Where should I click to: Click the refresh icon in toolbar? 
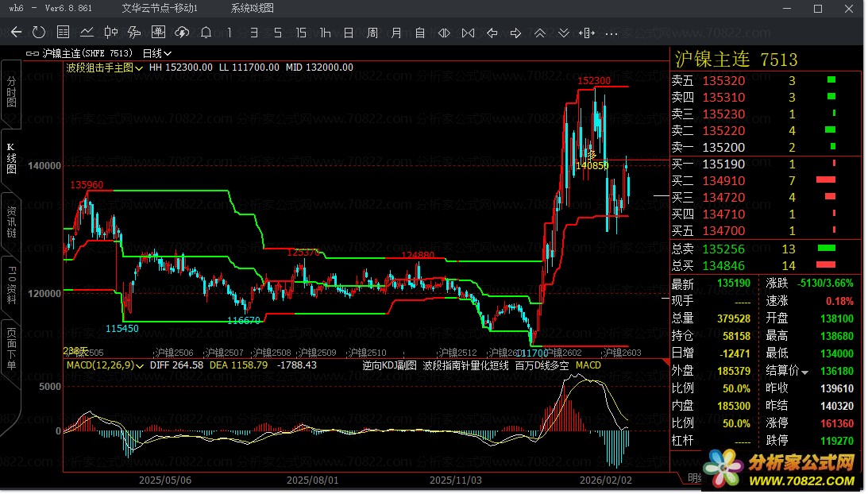tap(39, 33)
